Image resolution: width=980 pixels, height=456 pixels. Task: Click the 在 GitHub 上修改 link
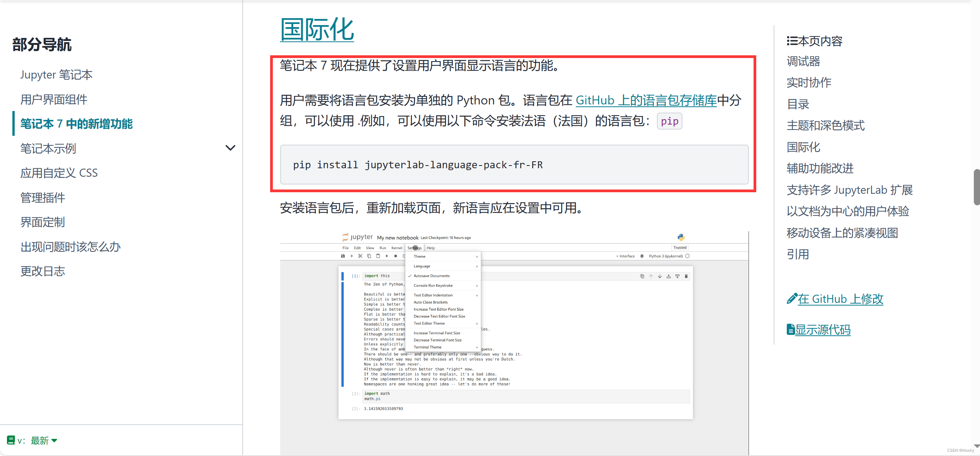coord(840,299)
